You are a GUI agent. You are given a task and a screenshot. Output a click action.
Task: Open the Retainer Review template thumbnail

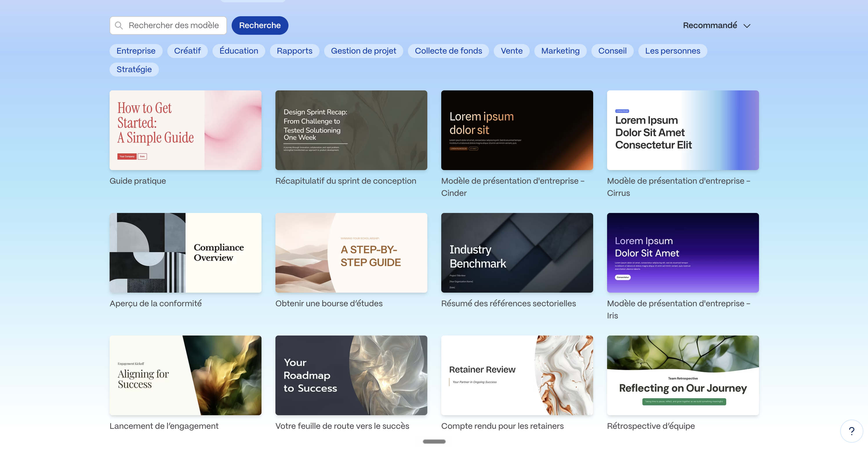(517, 375)
